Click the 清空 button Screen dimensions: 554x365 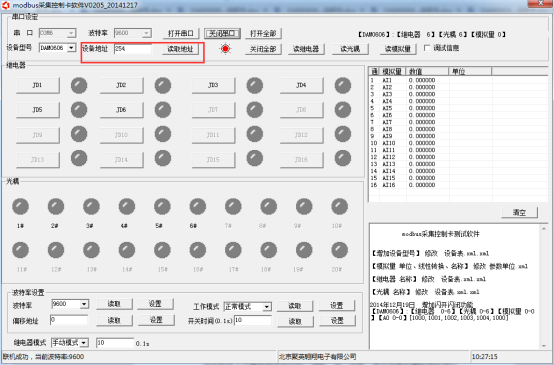(519, 213)
